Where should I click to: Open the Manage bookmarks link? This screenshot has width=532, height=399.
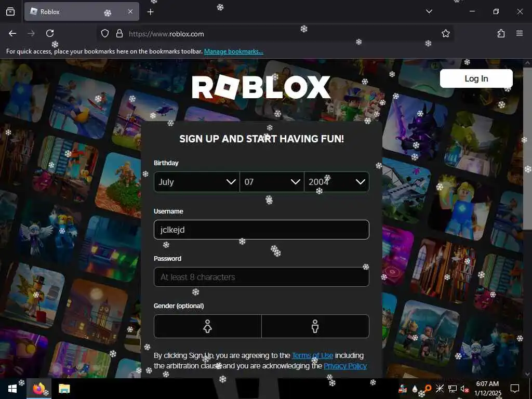pos(233,51)
